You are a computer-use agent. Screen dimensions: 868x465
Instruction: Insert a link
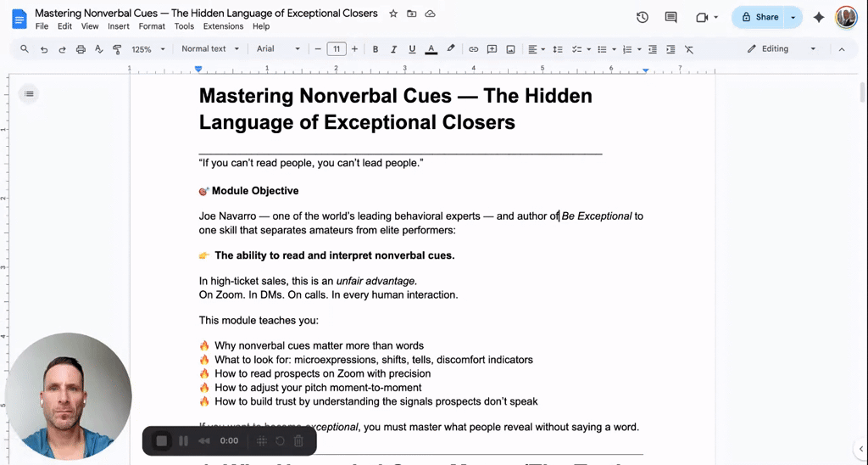[473, 49]
